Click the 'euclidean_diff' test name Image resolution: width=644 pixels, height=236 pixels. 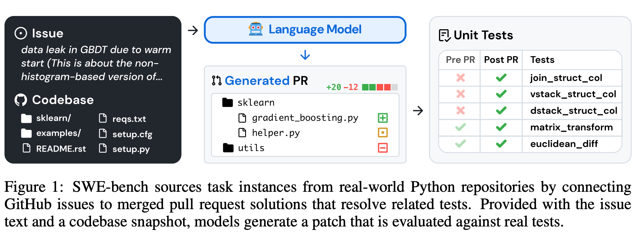coord(564,144)
